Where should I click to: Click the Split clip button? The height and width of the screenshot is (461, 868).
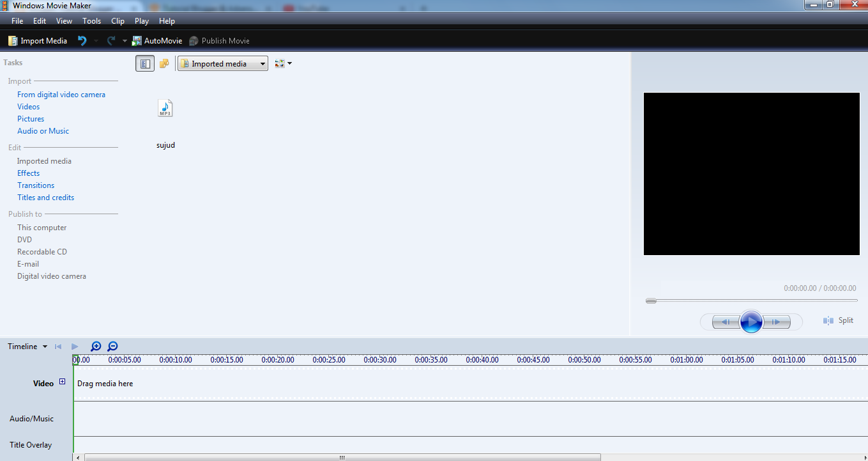point(839,320)
